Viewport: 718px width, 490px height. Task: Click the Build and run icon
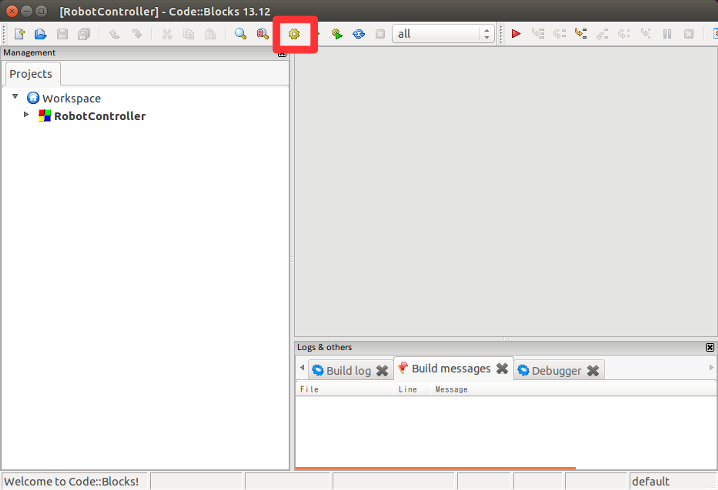(x=337, y=34)
